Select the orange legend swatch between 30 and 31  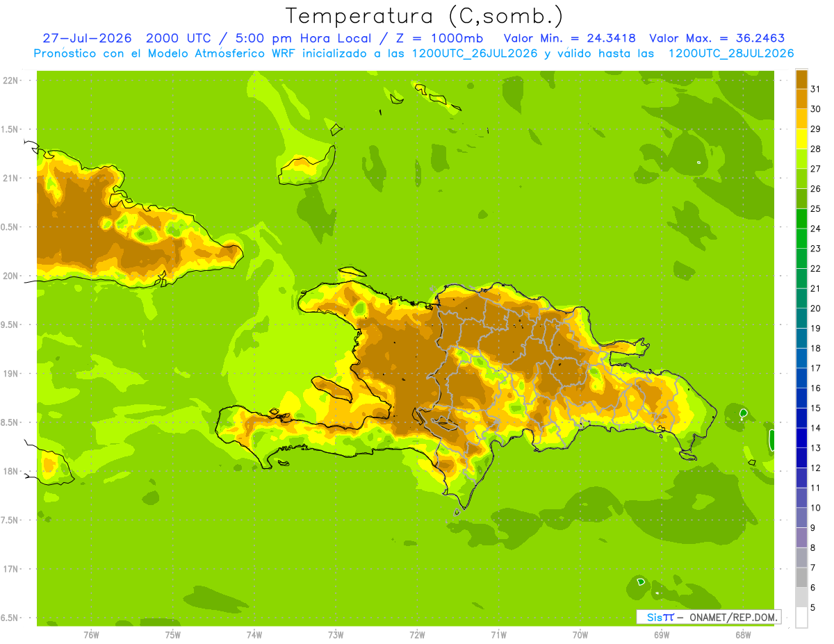point(801,99)
